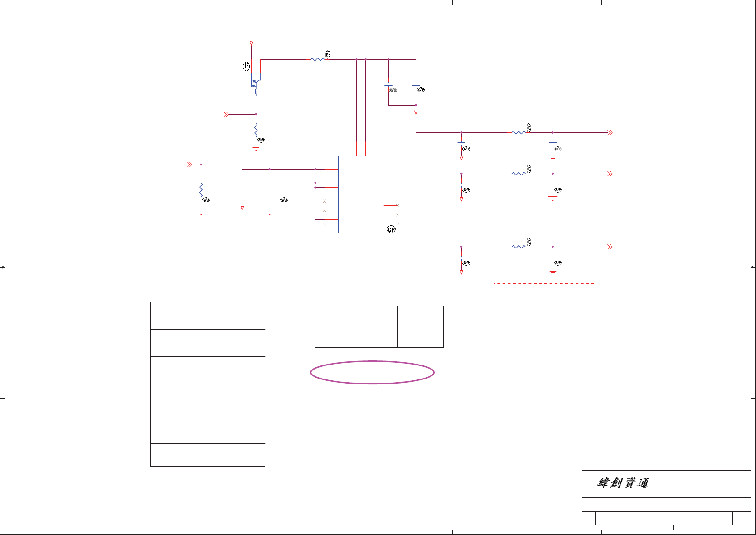Select the magenta ellipse below the small table
The width and height of the screenshot is (756, 535).
click(x=373, y=373)
